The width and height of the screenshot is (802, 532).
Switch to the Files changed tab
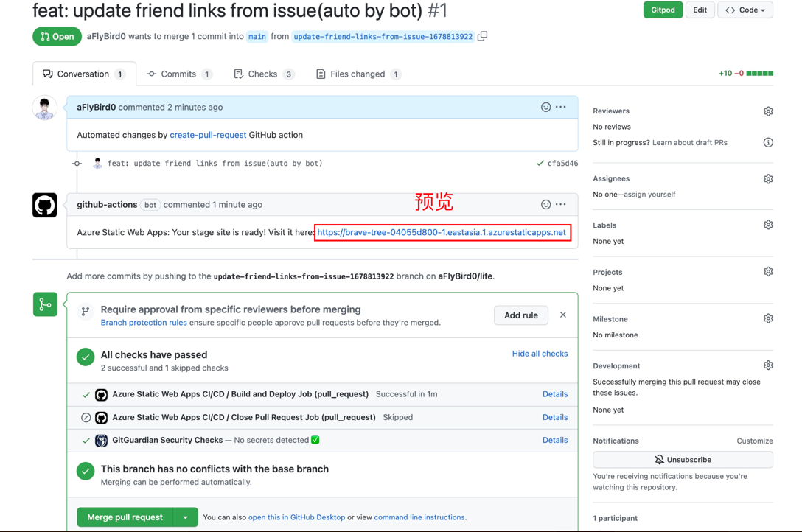point(358,74)
